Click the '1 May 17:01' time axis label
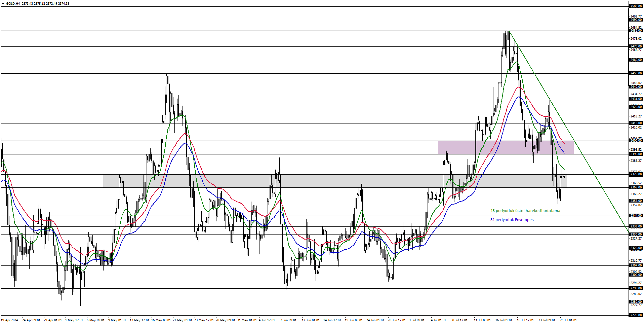Image resolution: width=644 pixels, height=324 pixels. tap(74, 320)
